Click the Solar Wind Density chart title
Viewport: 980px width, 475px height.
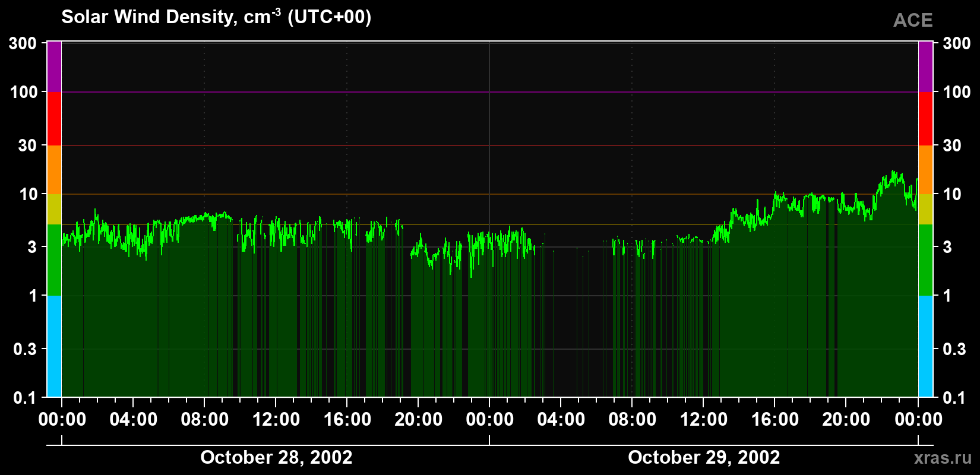(x=216, y=17)
